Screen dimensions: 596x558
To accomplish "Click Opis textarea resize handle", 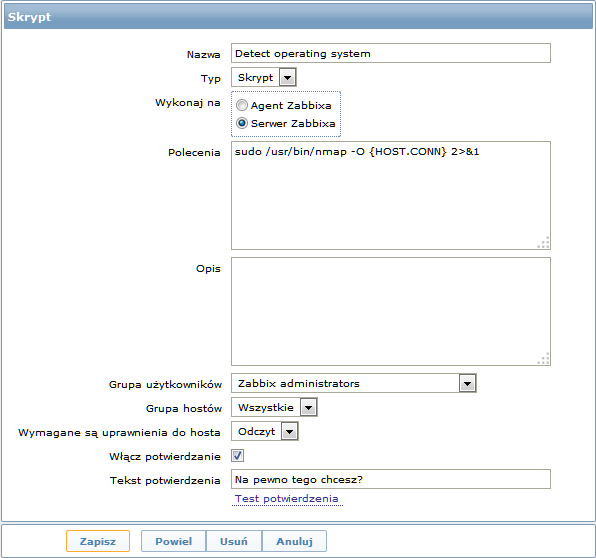I will click(x=544, y=359).
